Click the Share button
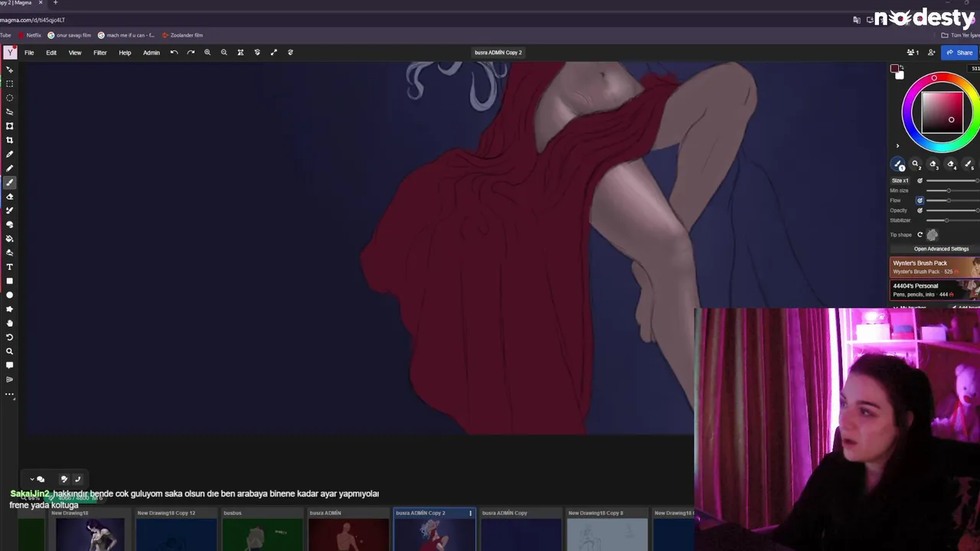 tap(959, 53)
